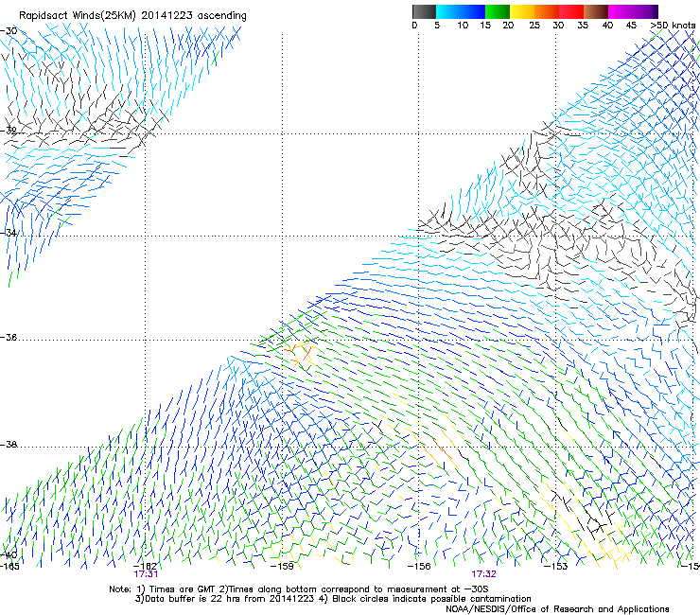
Task: Click the Rapidscat Winds title text
Action: [132, 16]
